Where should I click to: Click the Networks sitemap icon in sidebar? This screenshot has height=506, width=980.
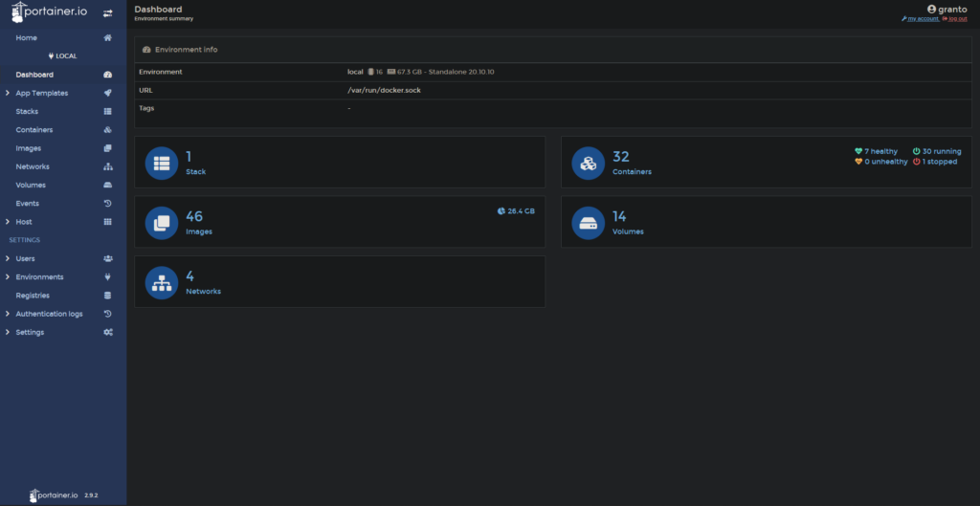click(x=108, y=167)
